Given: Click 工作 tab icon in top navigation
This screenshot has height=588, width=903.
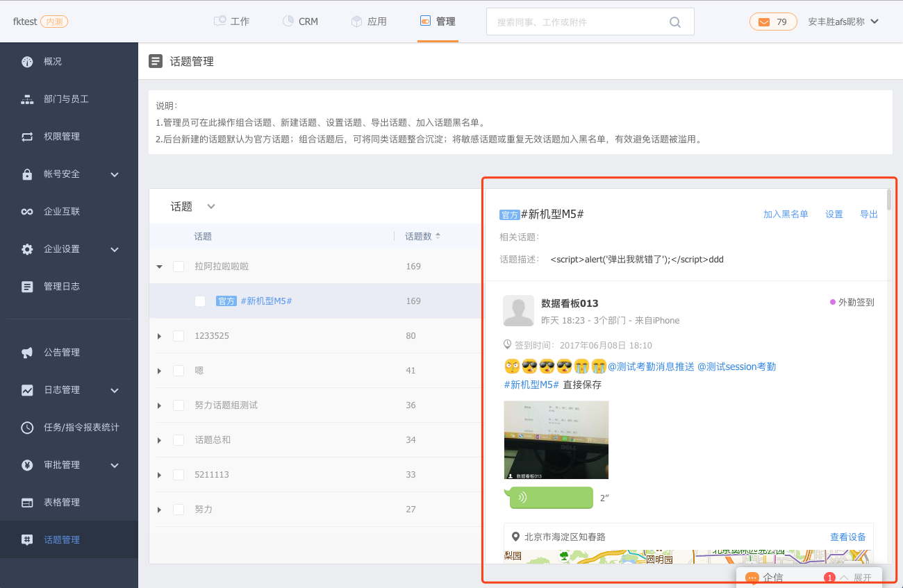Looking at the screenshot, I should click(220, 21).
